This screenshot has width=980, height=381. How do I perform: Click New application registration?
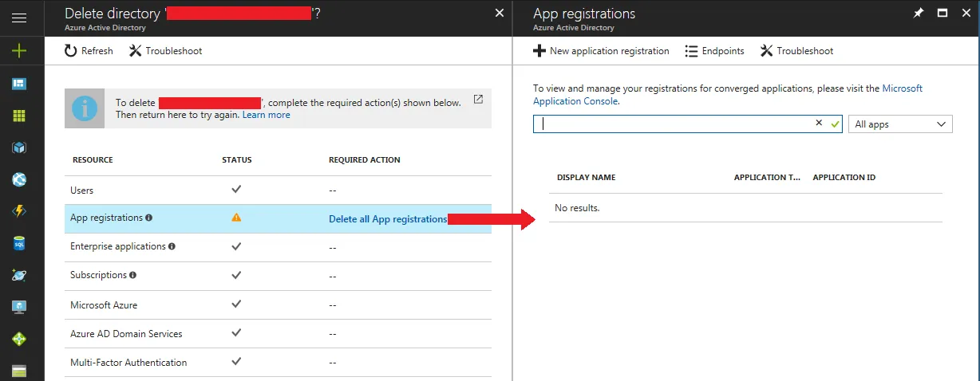point(601,51)
